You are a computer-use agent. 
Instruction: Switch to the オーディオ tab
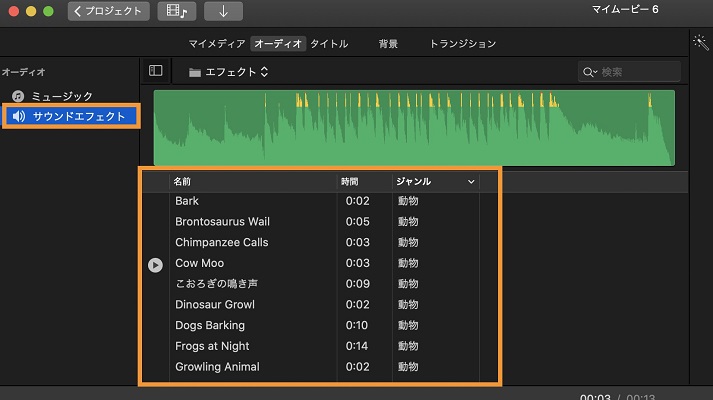tap(278, 44)
